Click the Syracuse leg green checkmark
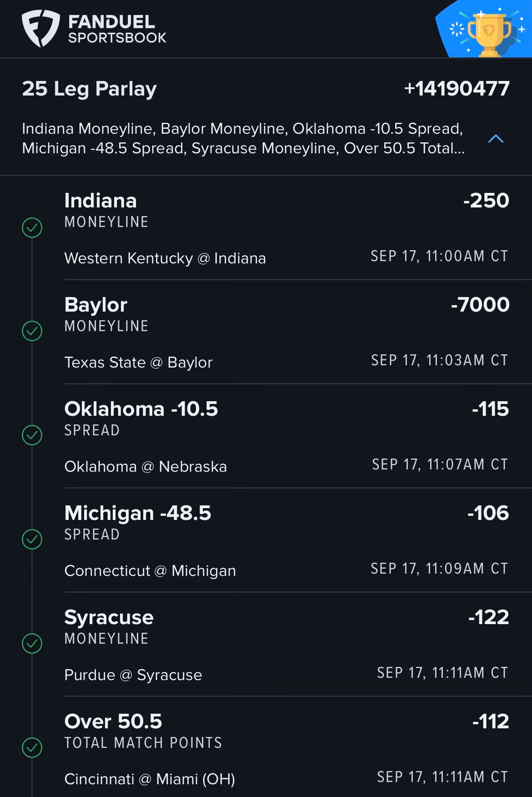Image resolution: width=532 pixels, height=797 pixels. 32,644
